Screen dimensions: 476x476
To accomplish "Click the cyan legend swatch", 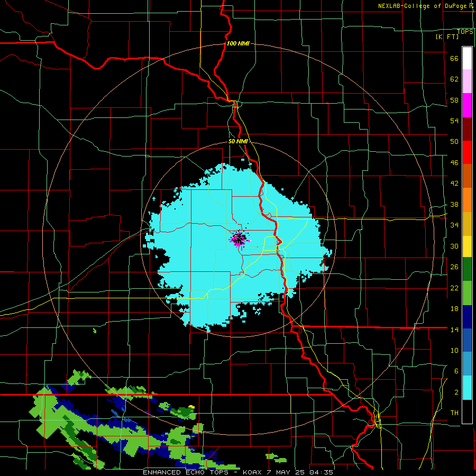I will click(x=467, y=388).
